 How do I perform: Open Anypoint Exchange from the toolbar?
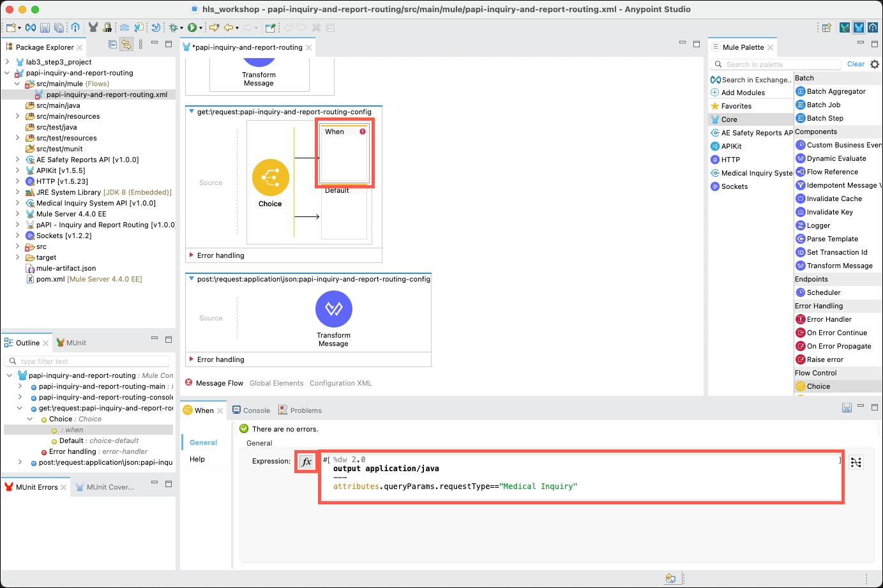(30, 27)
